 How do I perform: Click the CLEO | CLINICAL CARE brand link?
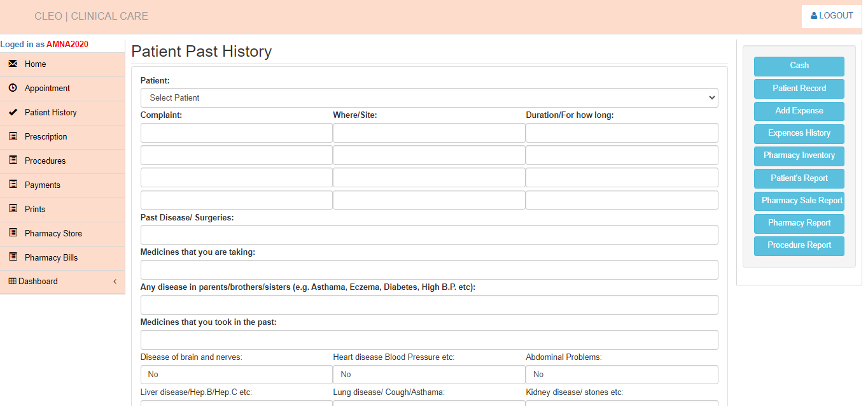pos(91,17)
